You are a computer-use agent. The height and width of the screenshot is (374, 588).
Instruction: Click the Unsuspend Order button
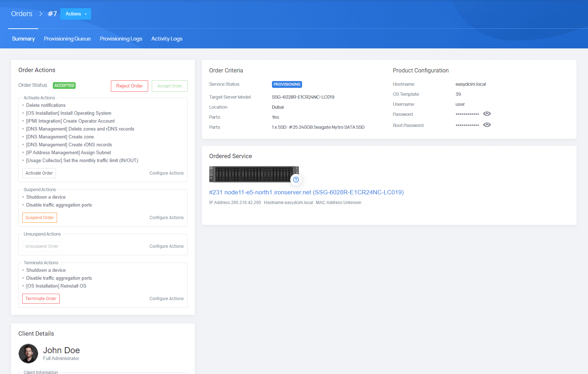click(x=42, y=246)
